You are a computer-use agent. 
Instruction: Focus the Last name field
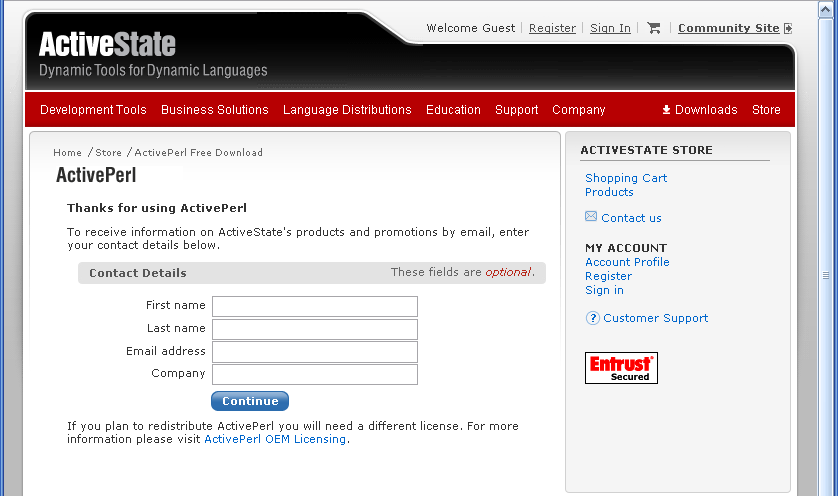(315, 329)
